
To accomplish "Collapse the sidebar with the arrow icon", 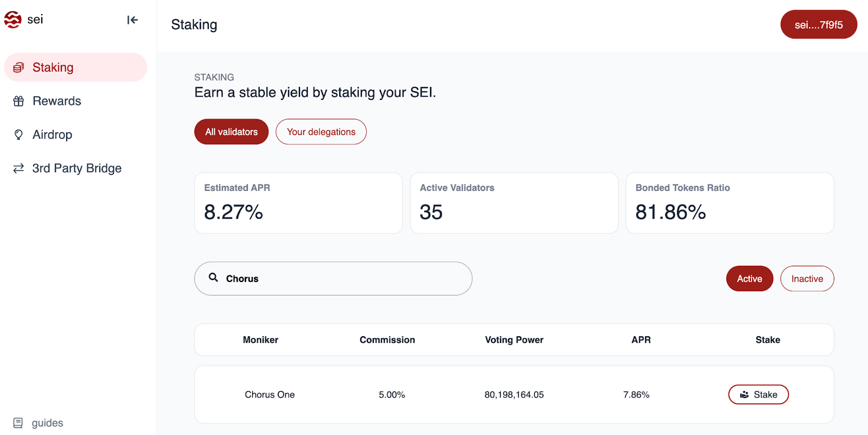I will click(132, 20).
